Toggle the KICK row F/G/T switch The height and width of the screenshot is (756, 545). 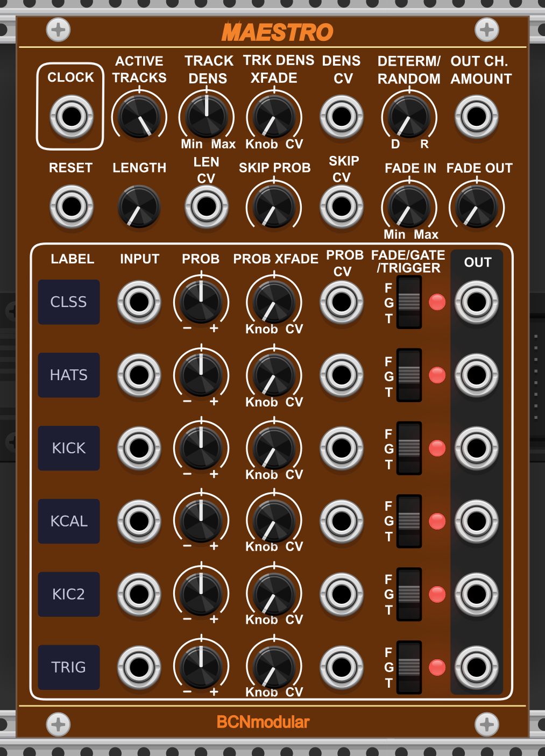409,448
